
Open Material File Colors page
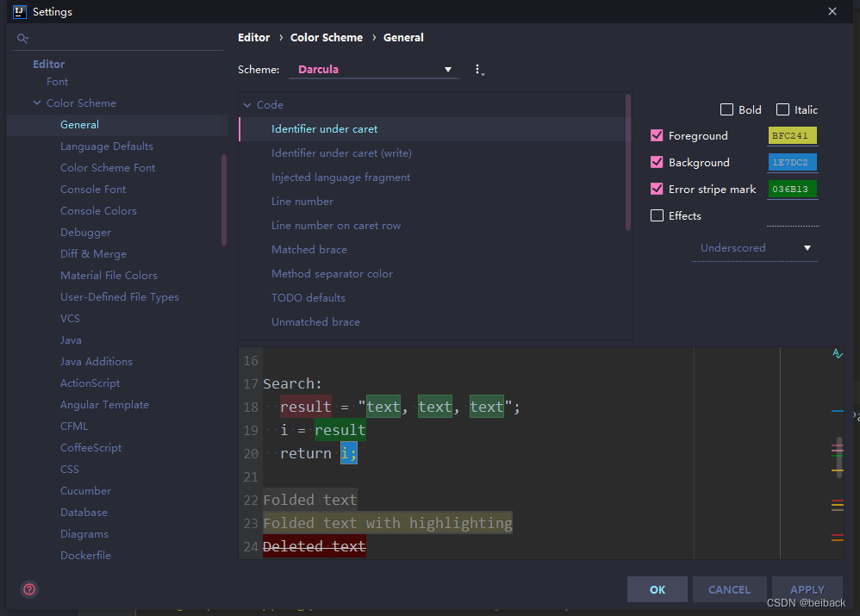click(109, 276)
